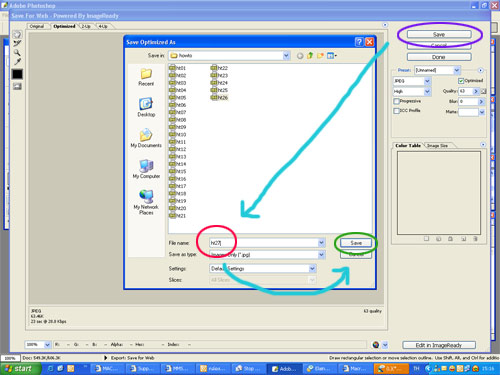Uncheck the Optimized checkbox
The image size is (500, 375).
tap(461, 81)
